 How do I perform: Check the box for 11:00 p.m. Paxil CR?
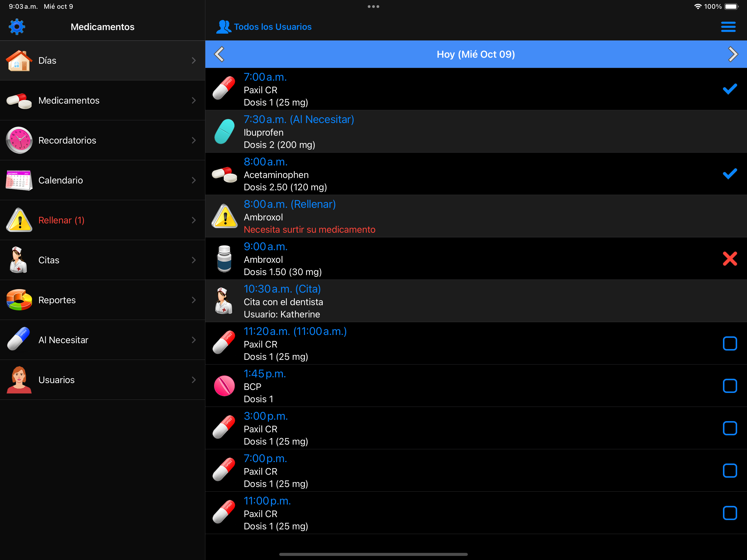click(730, 513)
